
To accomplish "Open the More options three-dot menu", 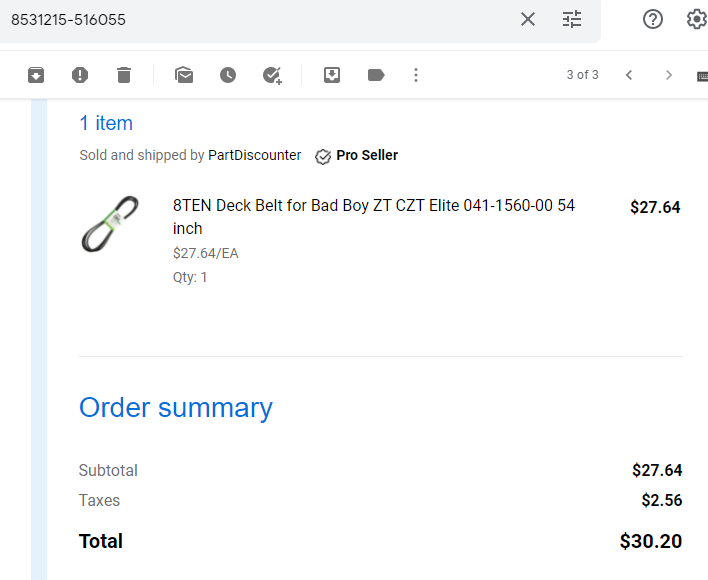I will [416, 75].
